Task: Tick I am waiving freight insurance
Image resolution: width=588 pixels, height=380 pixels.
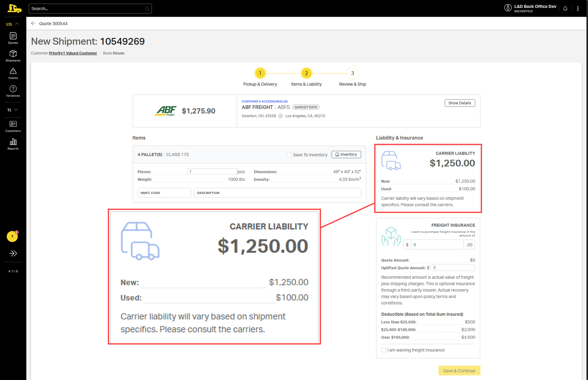Action: coord(384,350)
